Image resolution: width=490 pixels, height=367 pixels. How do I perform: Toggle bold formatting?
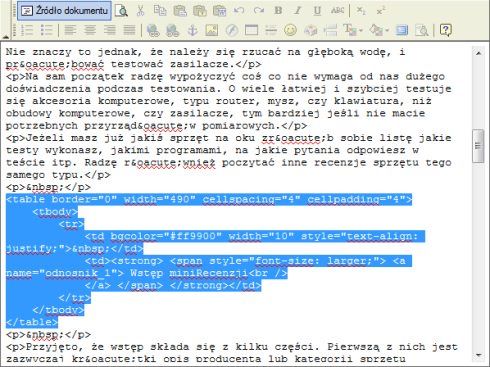coord(278,11)
